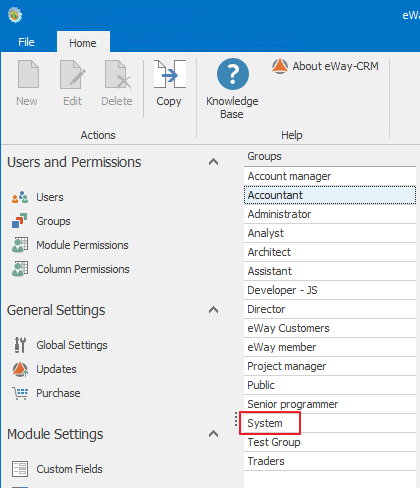Select the eWay member group

[330, 347]
